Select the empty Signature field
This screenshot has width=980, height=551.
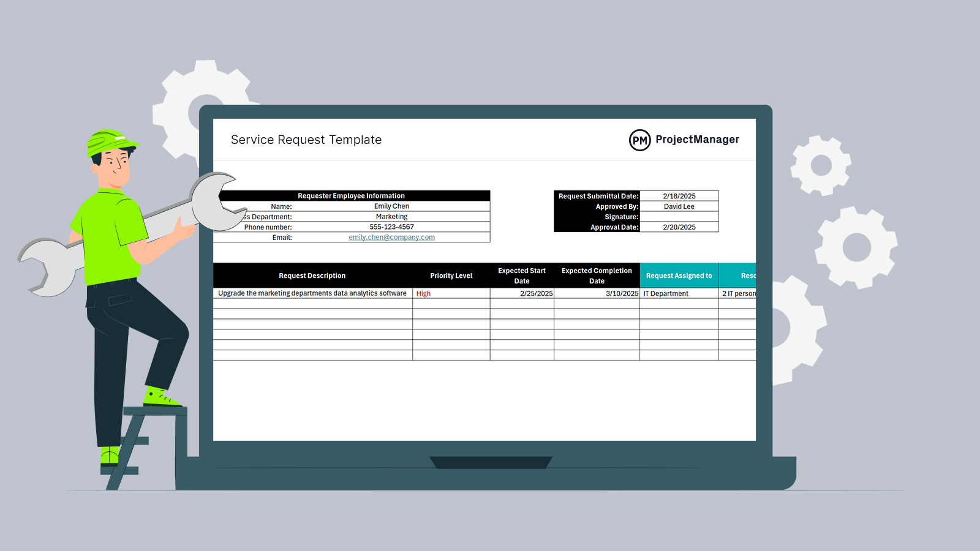coord(679,217)
